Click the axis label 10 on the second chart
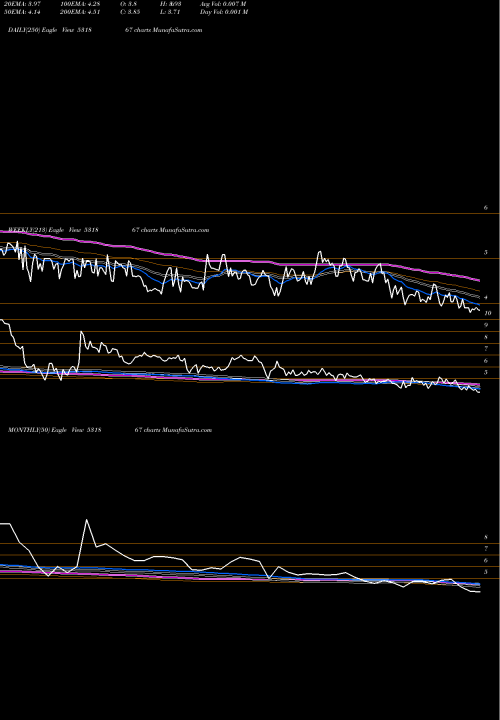 [x=488, y=313]
